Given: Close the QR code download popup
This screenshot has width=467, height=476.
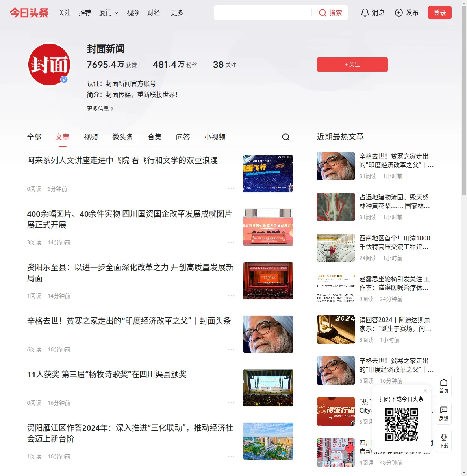Looking at the screenshot, I should click(x=425, y=391).
